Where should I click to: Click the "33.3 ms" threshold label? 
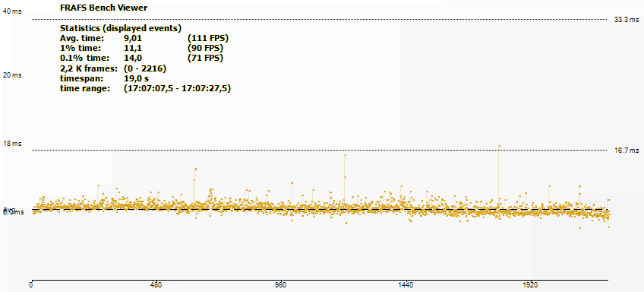click(627, 19)
